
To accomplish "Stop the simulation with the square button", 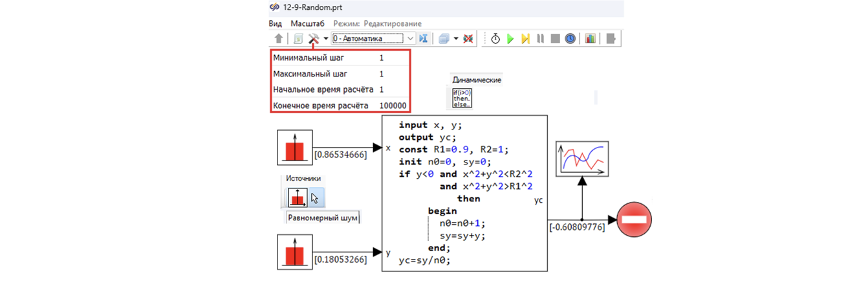I will [555, 38].
